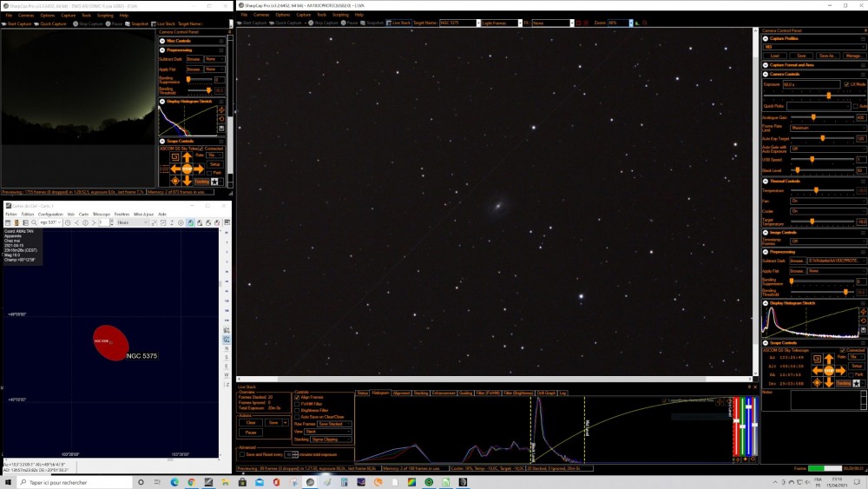Toggle Park checkbox in left Scope Controls
The width and height of the screenshot is (868, 489).
pyautogui.click(x=209, y=173)
